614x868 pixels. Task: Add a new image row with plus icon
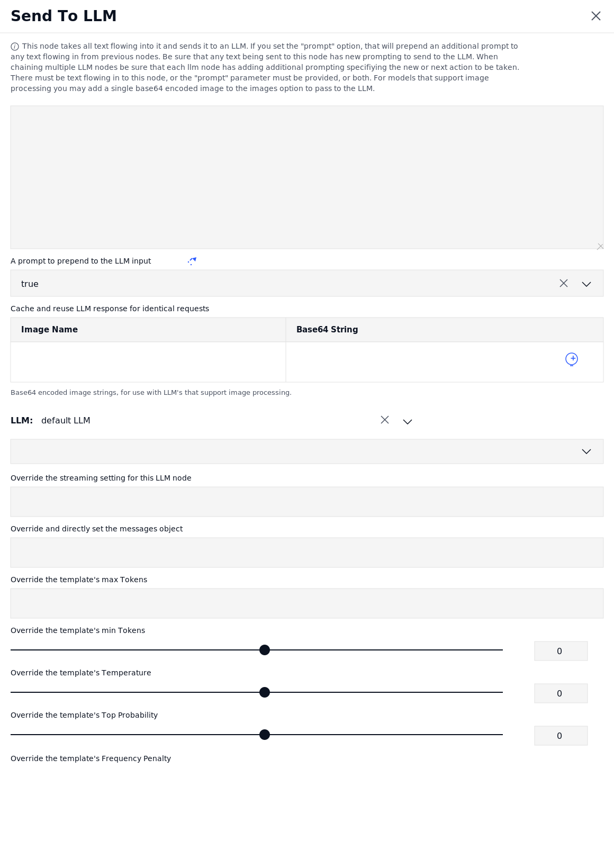[572, 359]
